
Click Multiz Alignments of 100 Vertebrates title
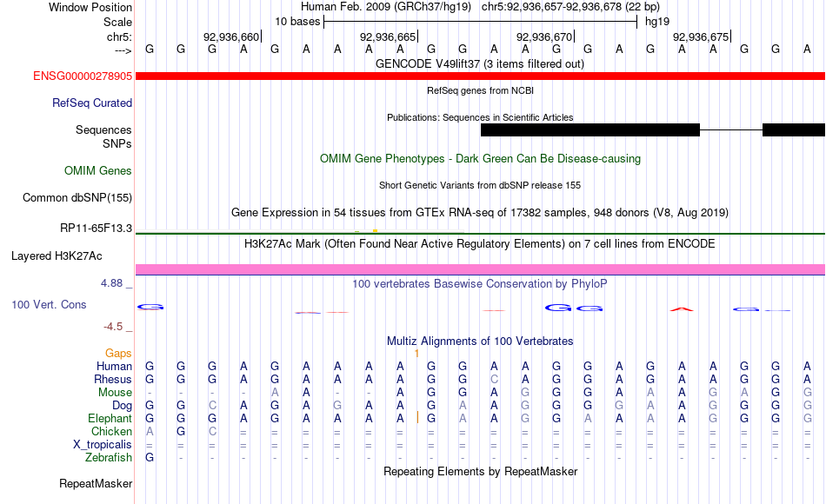[x=480, y=341]
